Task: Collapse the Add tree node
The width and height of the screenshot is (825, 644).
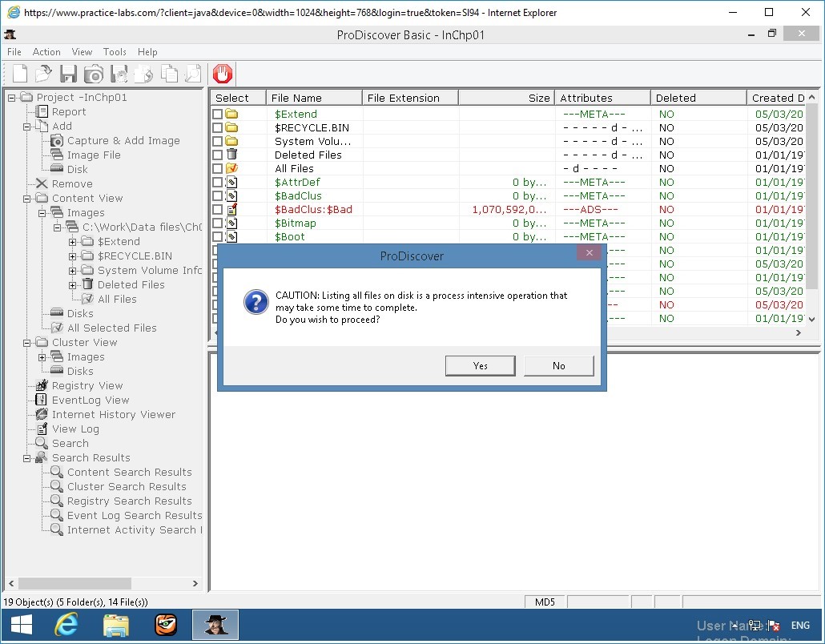Action: [27, 127]
